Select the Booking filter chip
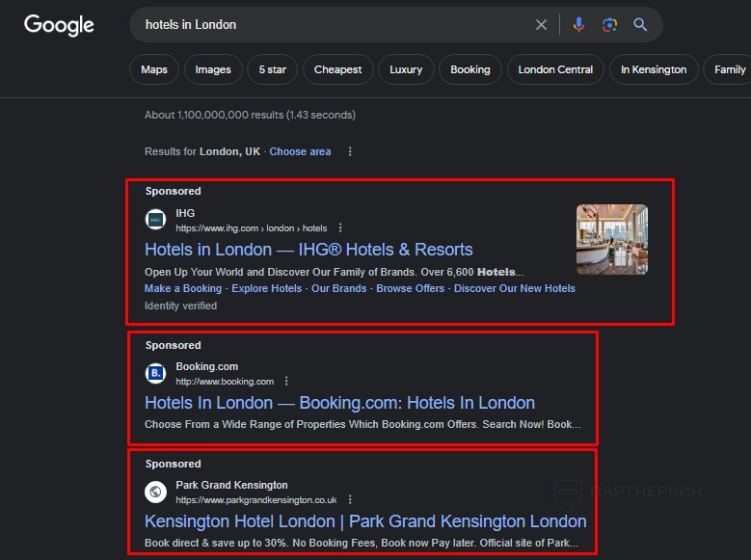 [x=470, y=69]
